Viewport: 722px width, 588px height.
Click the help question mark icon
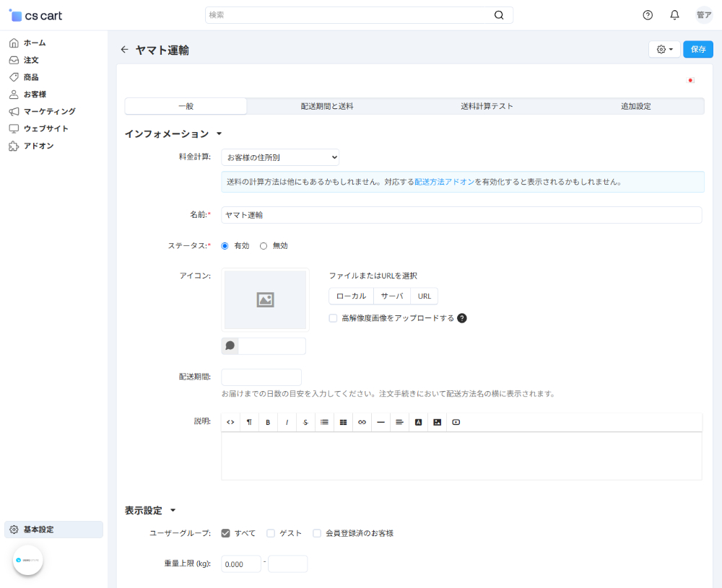click(x=648, y=14)
